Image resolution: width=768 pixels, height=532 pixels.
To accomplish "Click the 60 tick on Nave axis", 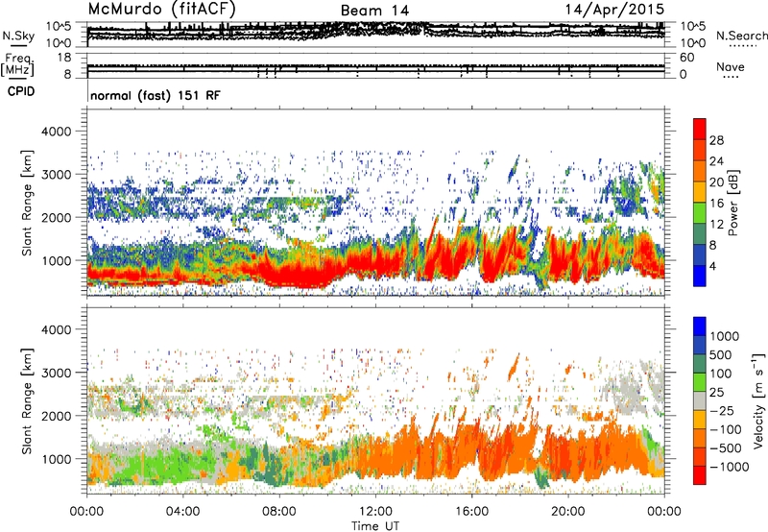I will [x=686, y=58].
